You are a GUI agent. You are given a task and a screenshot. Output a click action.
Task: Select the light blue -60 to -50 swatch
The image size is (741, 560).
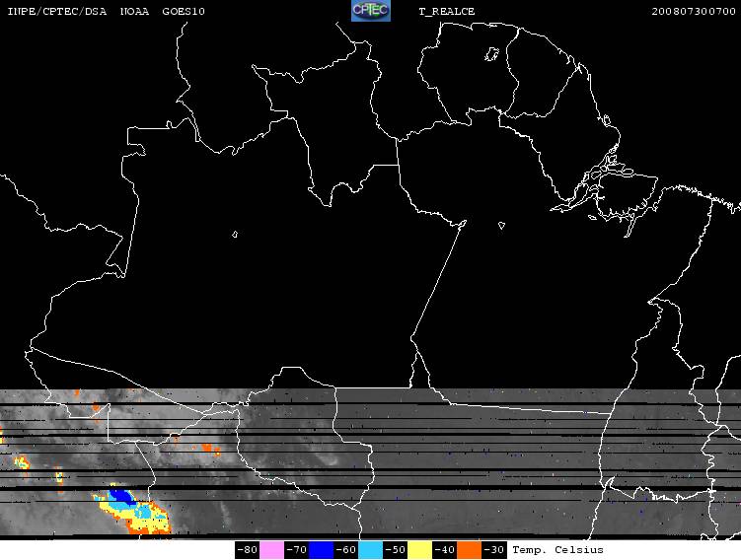tap(370, 550)
